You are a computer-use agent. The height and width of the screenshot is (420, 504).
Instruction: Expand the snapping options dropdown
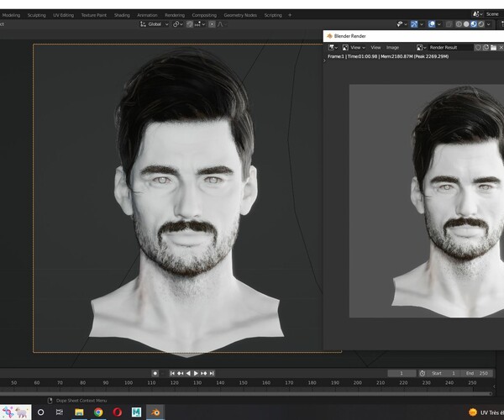[x=200, y=24]
